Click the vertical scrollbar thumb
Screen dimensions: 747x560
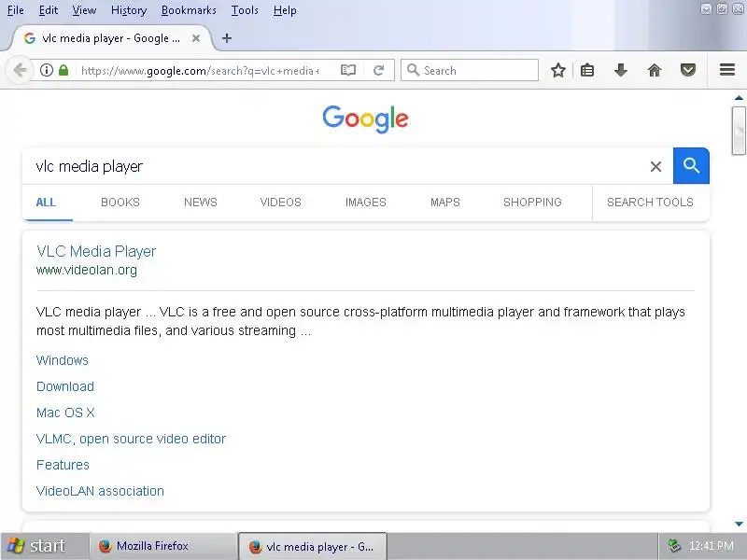click(739, 131)
